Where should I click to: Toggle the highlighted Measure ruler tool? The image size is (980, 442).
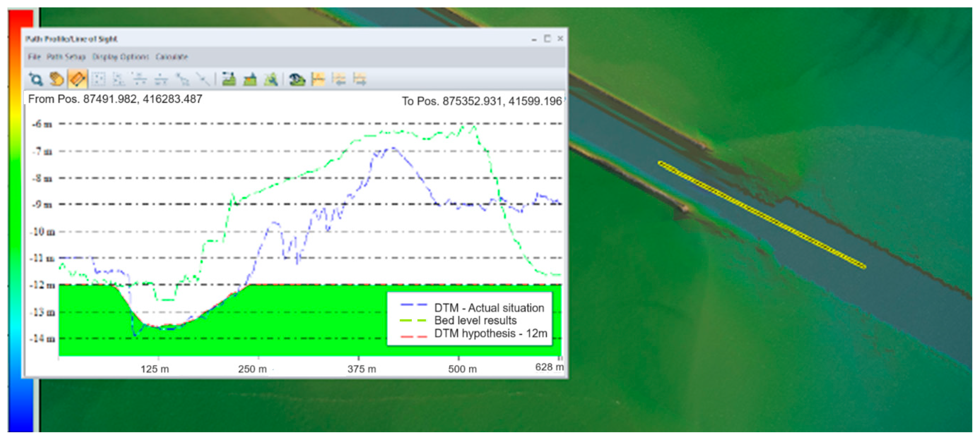click(x=78, y=79)
